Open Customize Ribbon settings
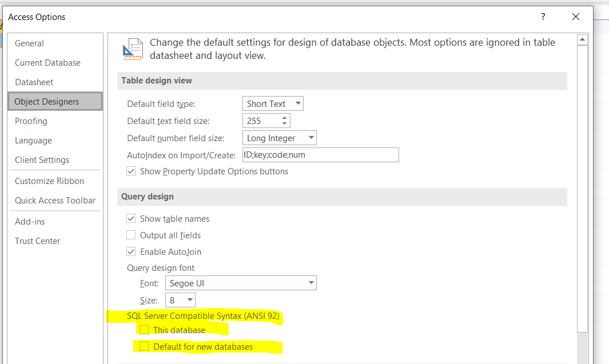This screenshot has height=364, width=609. 50,181
